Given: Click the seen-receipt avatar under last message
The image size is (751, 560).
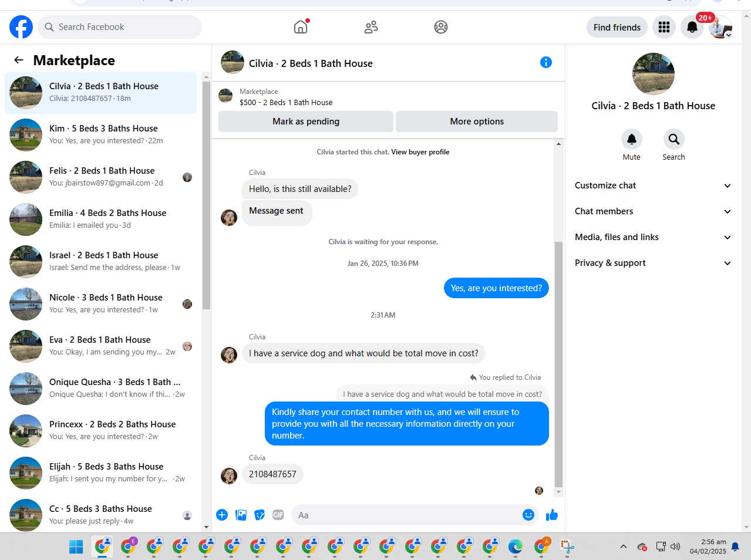Looking at the screenshot, I should click(x=539, y=491).
